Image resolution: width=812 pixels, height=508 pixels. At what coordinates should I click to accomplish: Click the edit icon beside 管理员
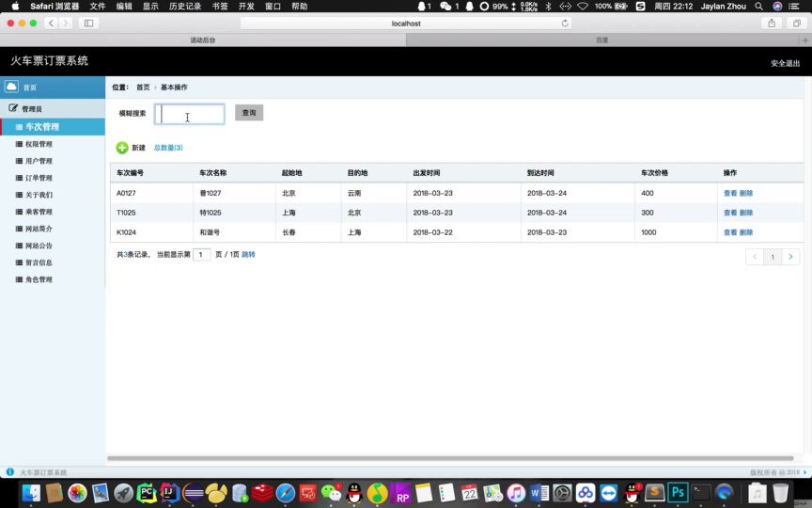pos(13,108)
